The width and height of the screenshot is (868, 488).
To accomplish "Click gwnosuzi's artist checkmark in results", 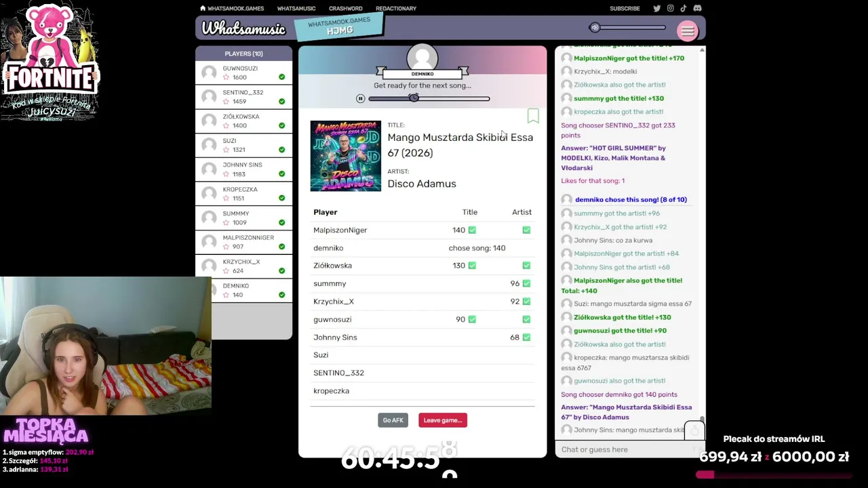I will (526, 319).
